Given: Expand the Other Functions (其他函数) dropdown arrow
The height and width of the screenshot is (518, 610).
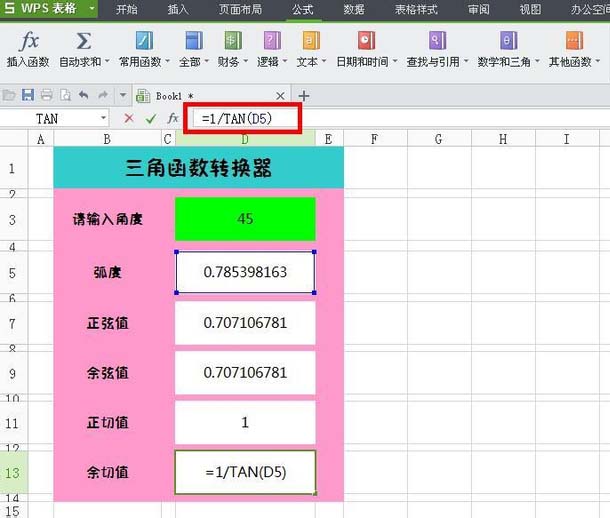Looking at the screenshot, I should (598, 61).
